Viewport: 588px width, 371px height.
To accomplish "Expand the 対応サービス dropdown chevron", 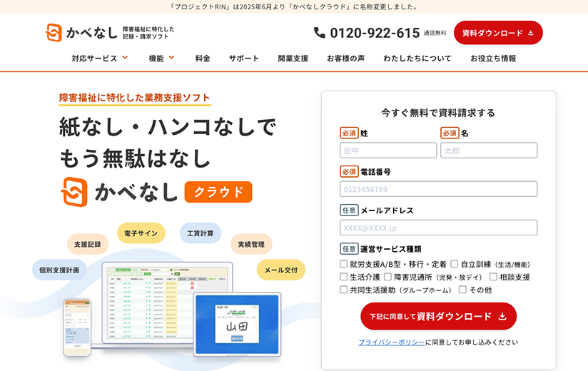I will tap(126, 58).
